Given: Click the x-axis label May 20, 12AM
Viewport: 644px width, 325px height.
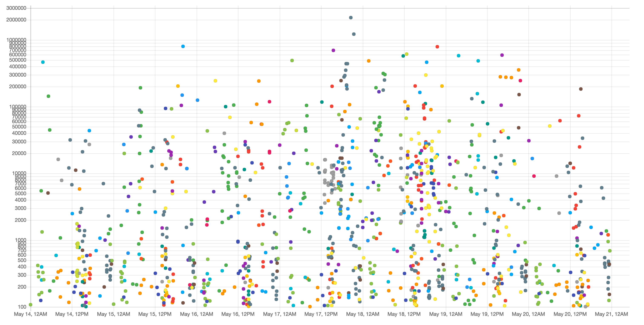Looking at the screenshot, I should (x=529, y=314).
